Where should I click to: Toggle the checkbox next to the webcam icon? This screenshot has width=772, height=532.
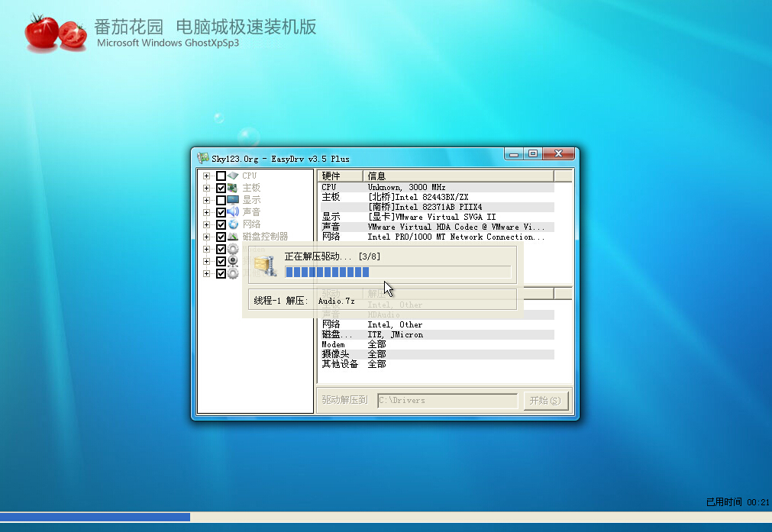click(x=221, y=261)
